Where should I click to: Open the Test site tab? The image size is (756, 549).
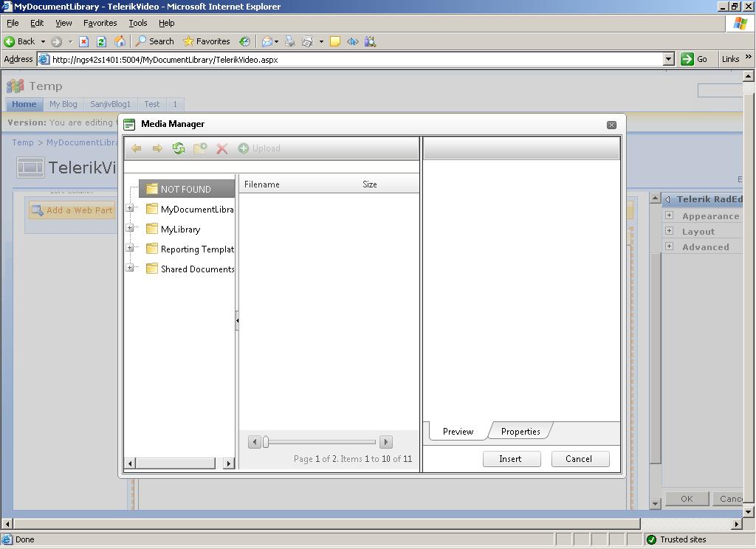pyautogui.click(x=152, y=104)
